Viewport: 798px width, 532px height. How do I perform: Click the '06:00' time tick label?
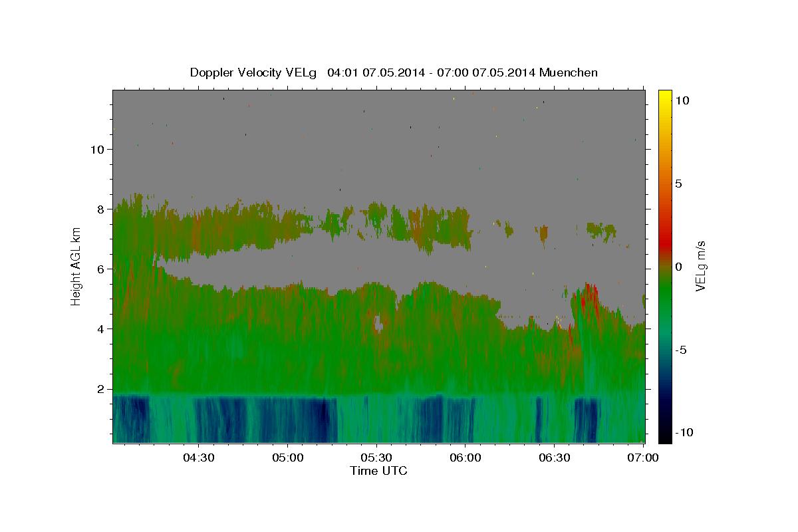pyautogui.click(x=465, y=458)
